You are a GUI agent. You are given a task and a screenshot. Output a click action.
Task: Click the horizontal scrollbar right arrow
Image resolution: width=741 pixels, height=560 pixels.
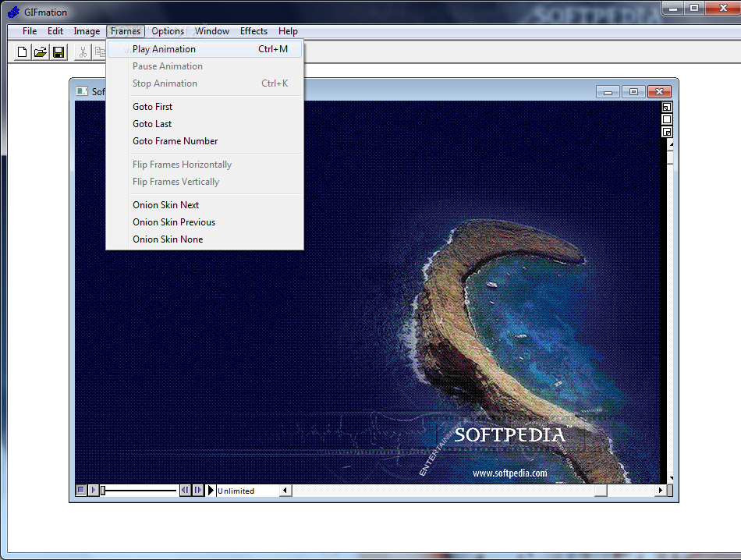point(660,491)
